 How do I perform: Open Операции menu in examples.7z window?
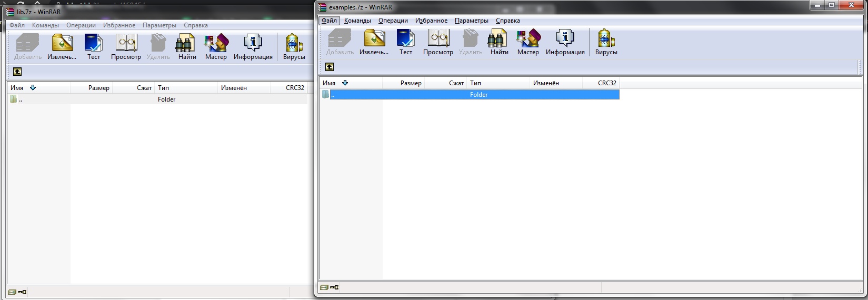[393, 21]
